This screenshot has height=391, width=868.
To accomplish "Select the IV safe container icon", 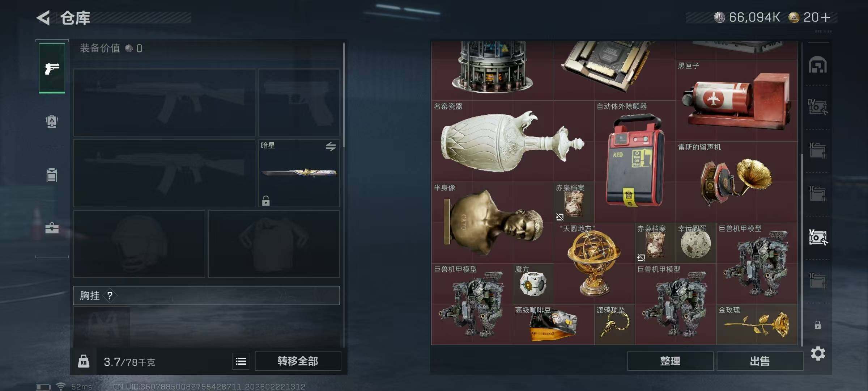I will click(818, 107).
